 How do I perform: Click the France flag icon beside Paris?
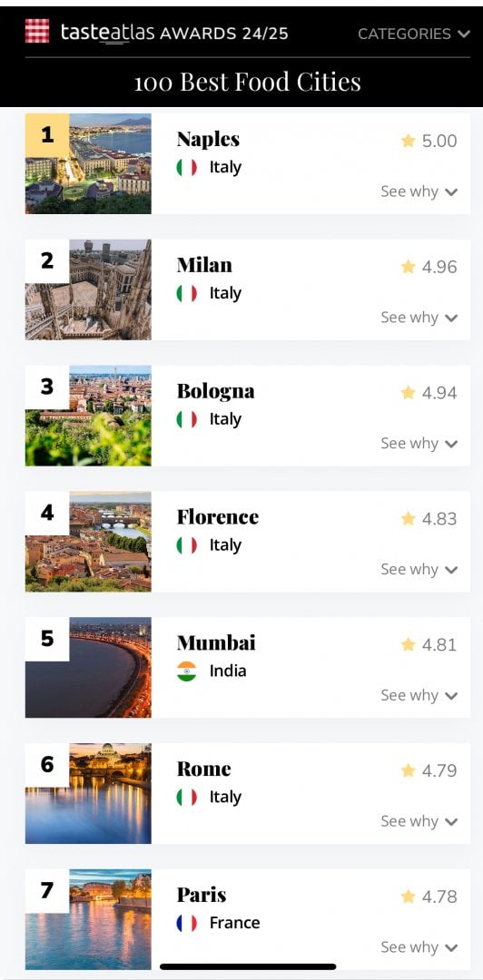coord(186,923)
